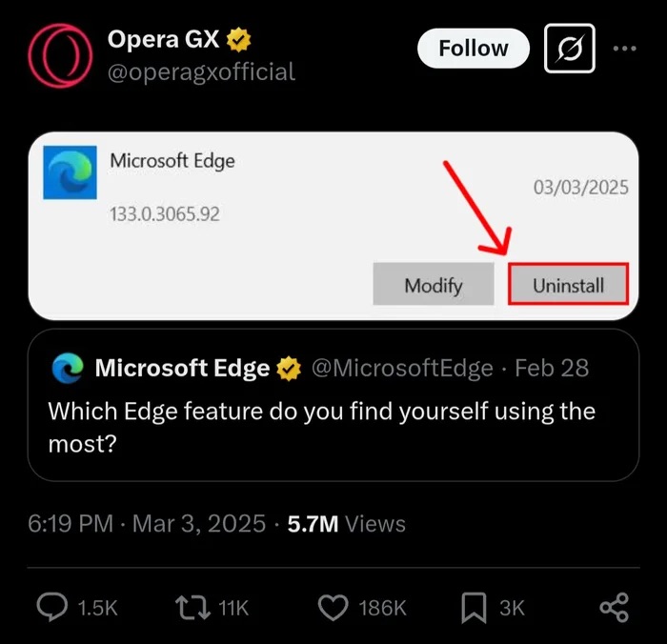Open the @operagxofficial handle

[x=201, y=71]
